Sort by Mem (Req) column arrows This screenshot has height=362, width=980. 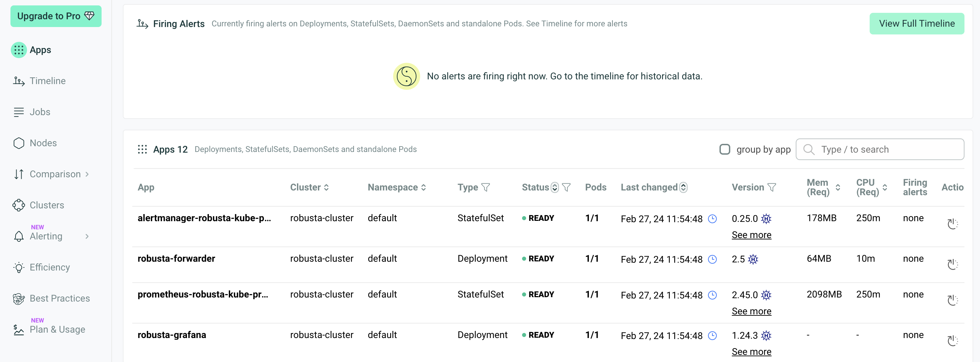(838, 188)
